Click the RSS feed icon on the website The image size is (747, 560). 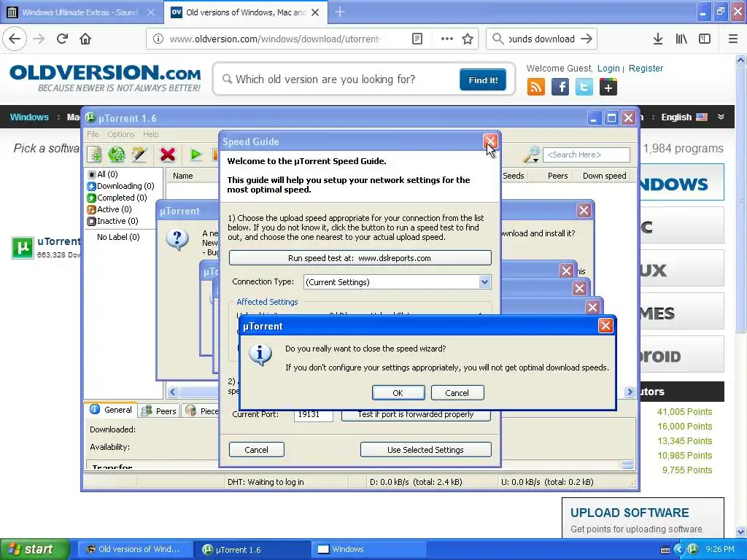click(536, 87)
